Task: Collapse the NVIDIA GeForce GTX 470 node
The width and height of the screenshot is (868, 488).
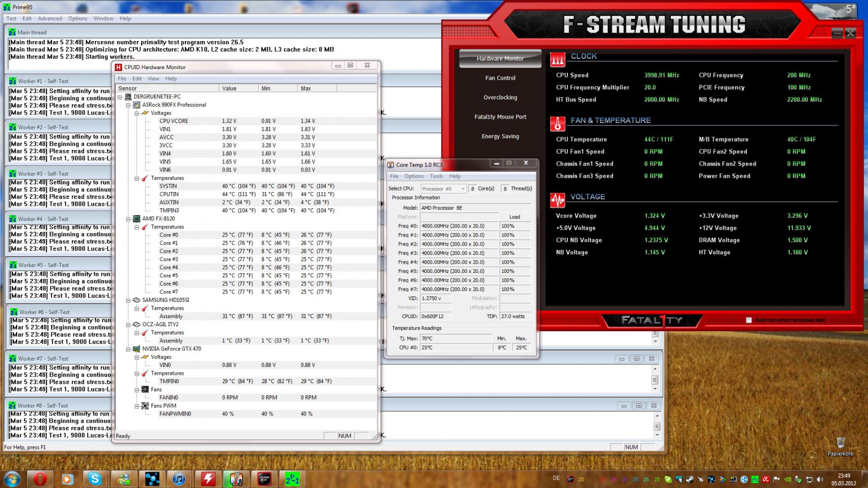Action: (128, 349)
